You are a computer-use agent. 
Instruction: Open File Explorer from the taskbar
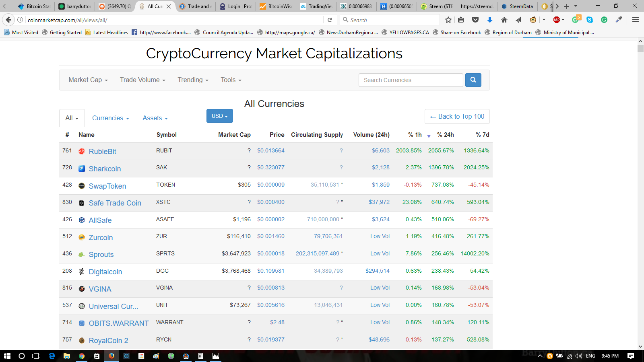pyautogui.click(x=67, y=356)
